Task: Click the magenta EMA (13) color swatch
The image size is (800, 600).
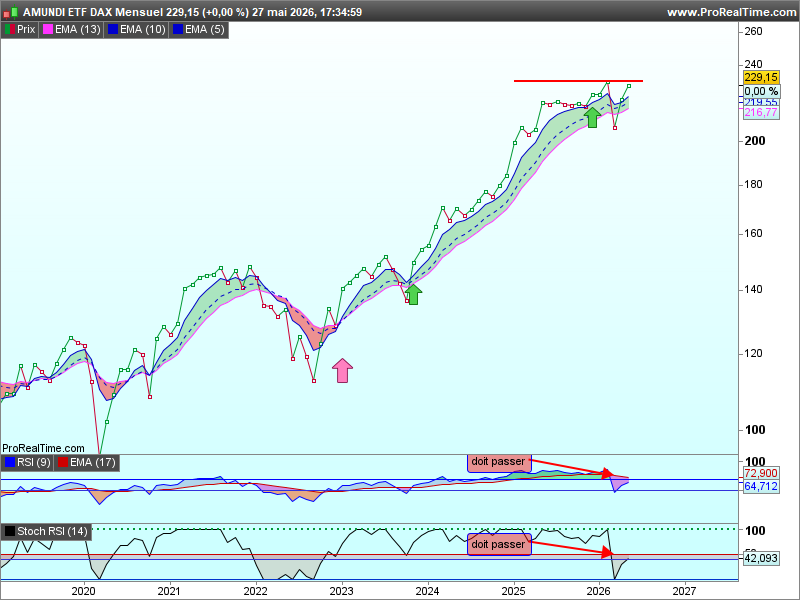Action: (x=48, y=30)
